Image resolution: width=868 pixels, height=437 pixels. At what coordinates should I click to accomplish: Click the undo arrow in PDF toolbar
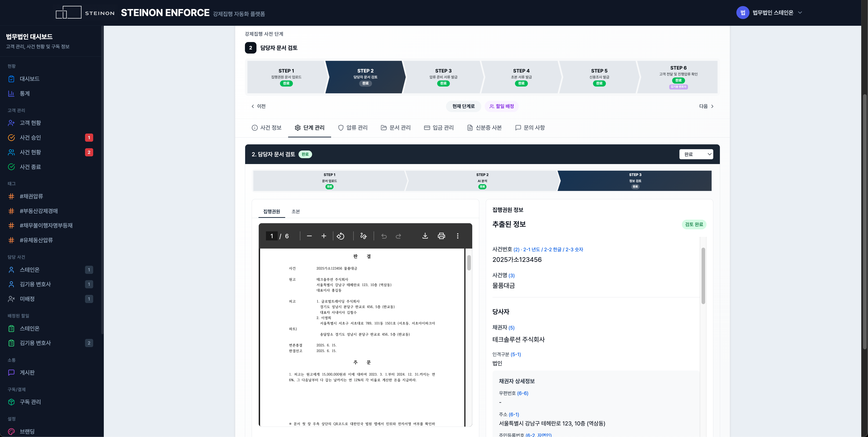384,236
